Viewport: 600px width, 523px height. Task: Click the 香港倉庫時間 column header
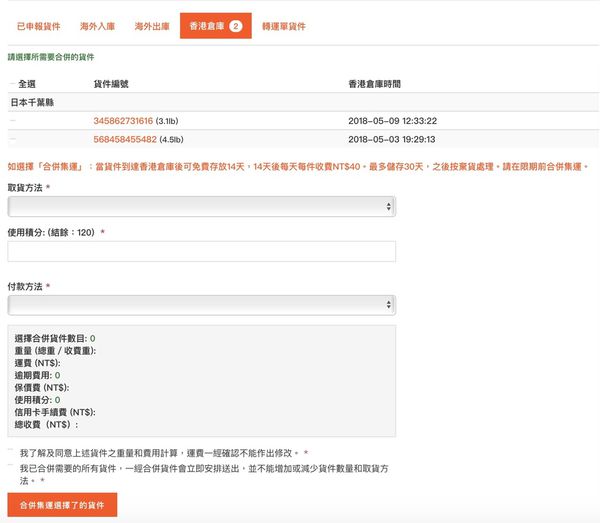coord(374,84)
